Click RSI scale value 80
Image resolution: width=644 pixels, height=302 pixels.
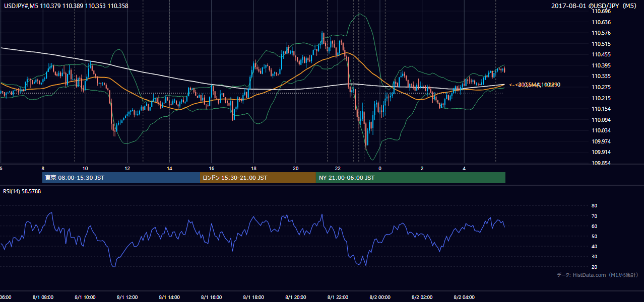[594, 206]
